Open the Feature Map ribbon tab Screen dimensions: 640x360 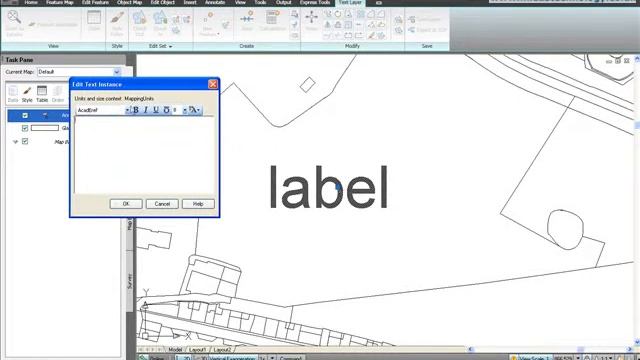pos(60,2)
